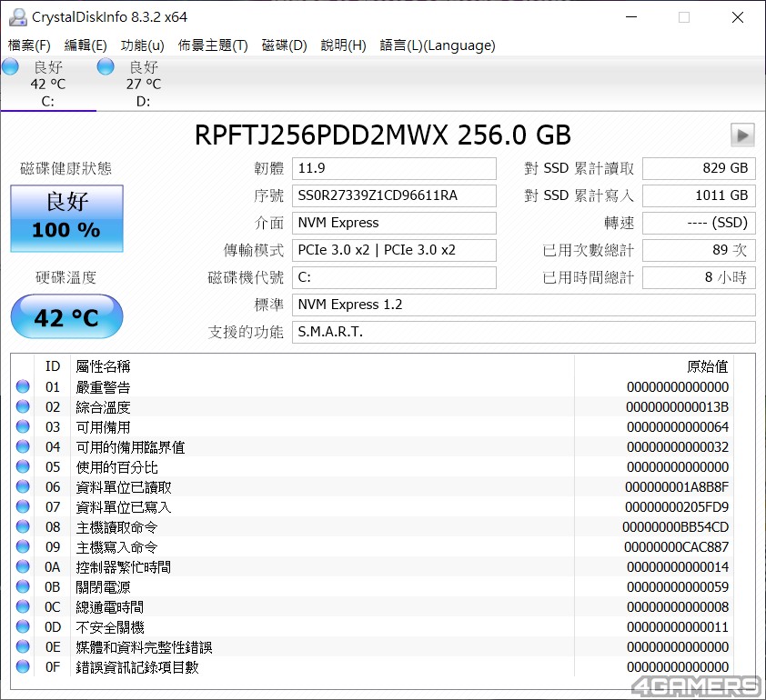Click the 屬性名稱 column header

pos(103,366)
